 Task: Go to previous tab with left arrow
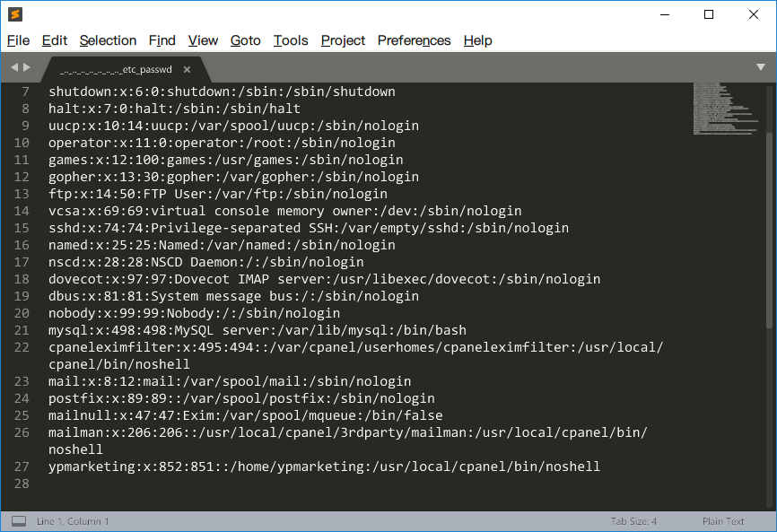coord(14,67)
